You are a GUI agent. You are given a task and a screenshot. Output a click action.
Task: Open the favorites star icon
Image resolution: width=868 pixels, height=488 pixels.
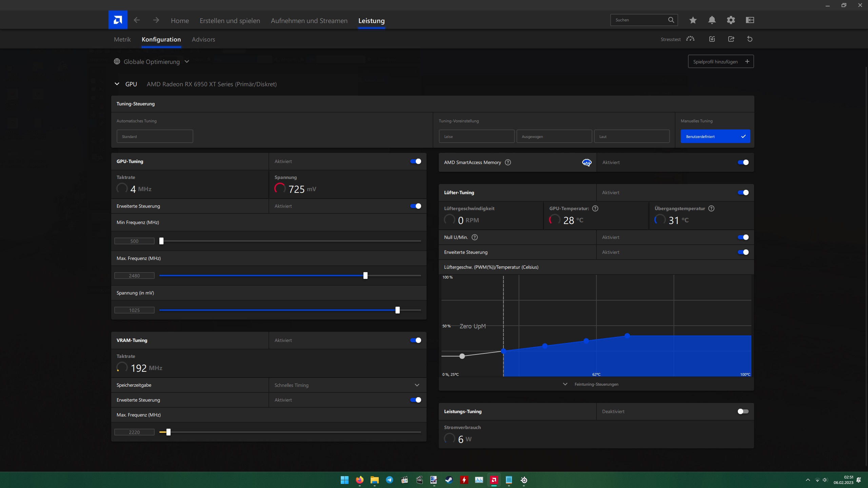coord(693,20)
